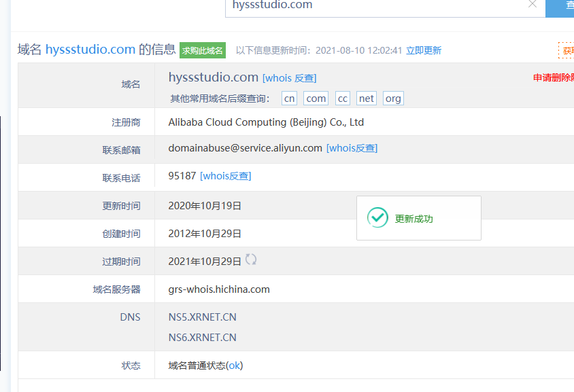
Task: Click the 其他常用域名后缀查询 label
Action: [x=220, y=99]
